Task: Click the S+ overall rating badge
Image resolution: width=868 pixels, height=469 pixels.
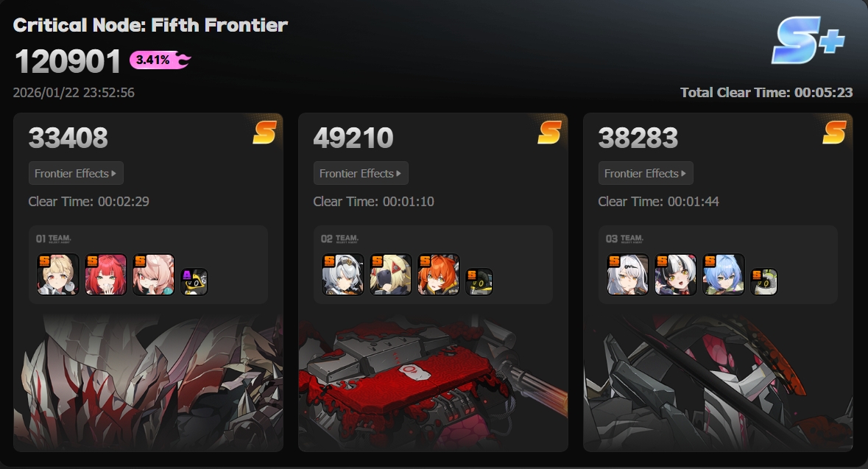Action: 808,40
